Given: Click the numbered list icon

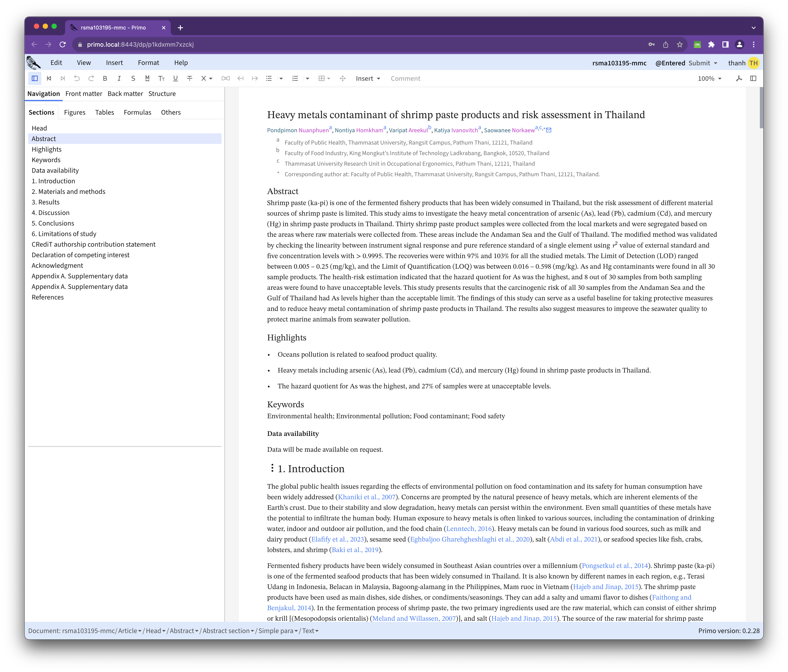Looking at the screenshot, I should click(295, 78).
